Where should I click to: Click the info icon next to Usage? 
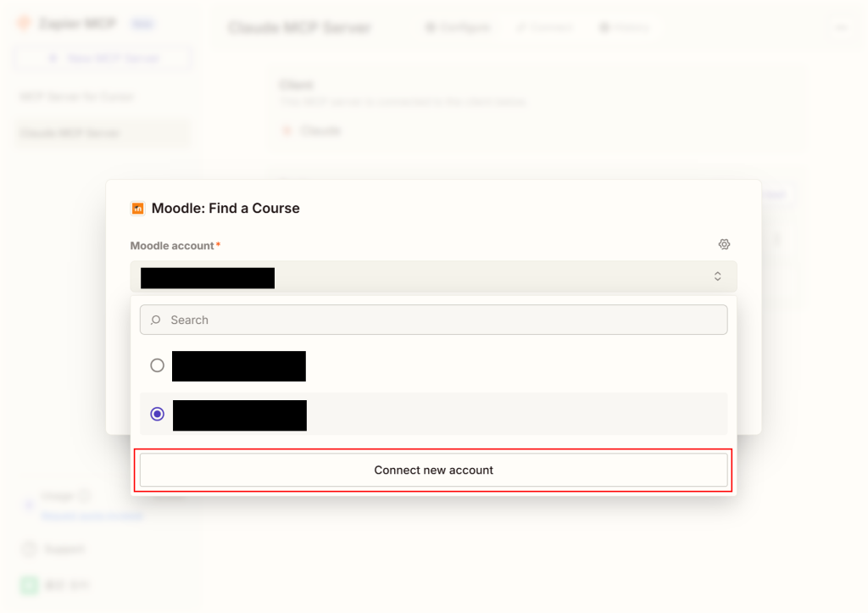pyautogui.click(x=82, y=497)
